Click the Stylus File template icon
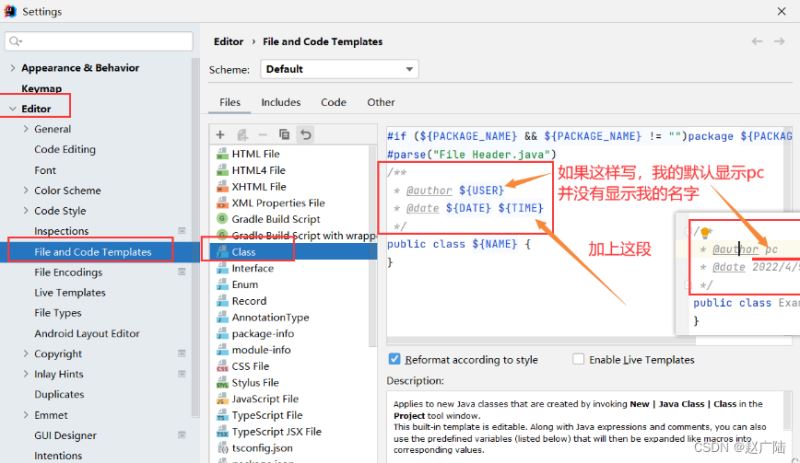The width and height of the screenshot is (800, 463). tap(222, 382)
